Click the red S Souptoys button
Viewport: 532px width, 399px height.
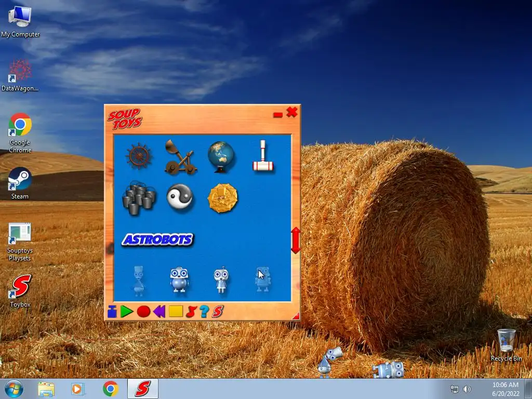coord(218,312)
